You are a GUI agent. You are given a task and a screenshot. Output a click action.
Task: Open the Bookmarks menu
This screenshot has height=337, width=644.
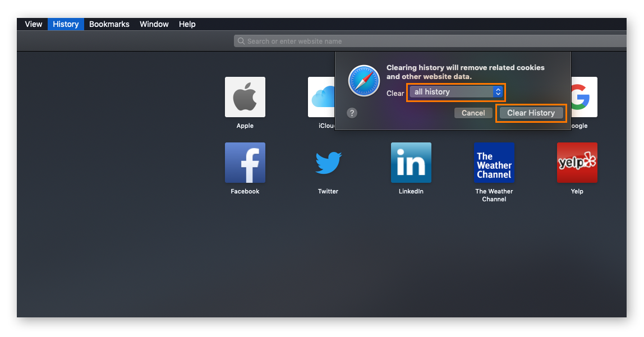click(x=109, y=24)
